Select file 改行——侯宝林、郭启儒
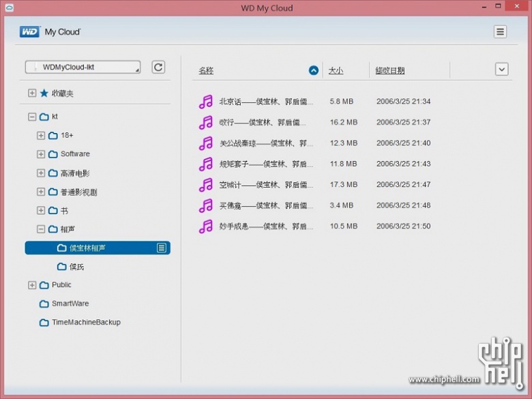The image size is (532, 399). [263, 122]
